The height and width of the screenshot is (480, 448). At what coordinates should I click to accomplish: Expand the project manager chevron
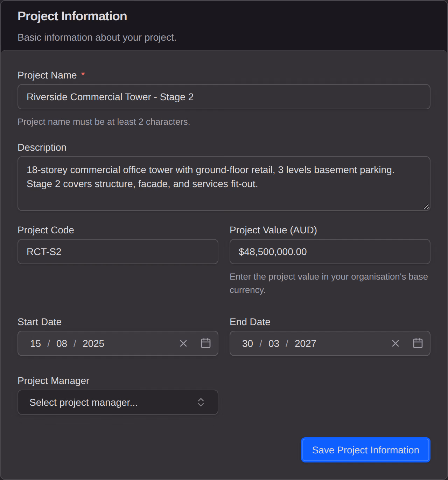click(201, 402)
